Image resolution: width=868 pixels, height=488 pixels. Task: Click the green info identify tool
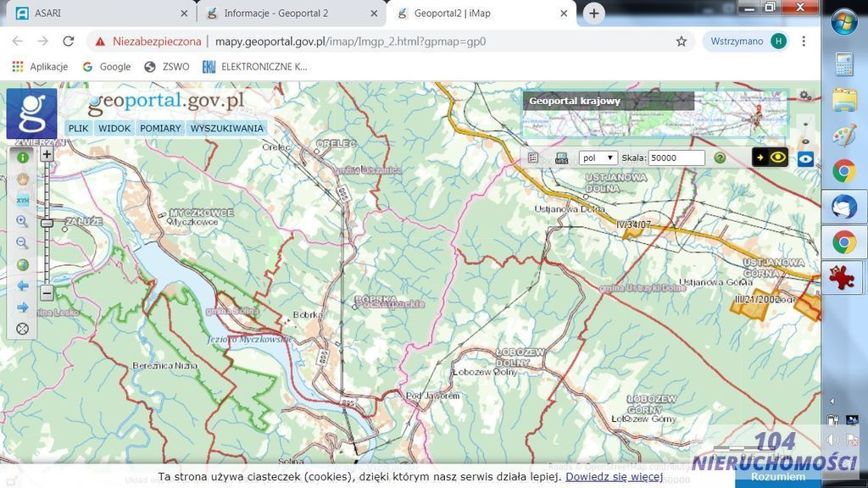tap(23, 158)
